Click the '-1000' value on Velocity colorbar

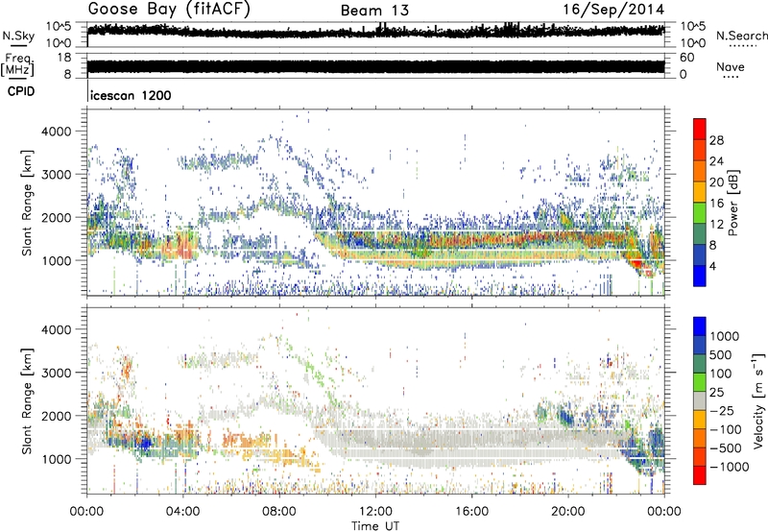point(730,467)
